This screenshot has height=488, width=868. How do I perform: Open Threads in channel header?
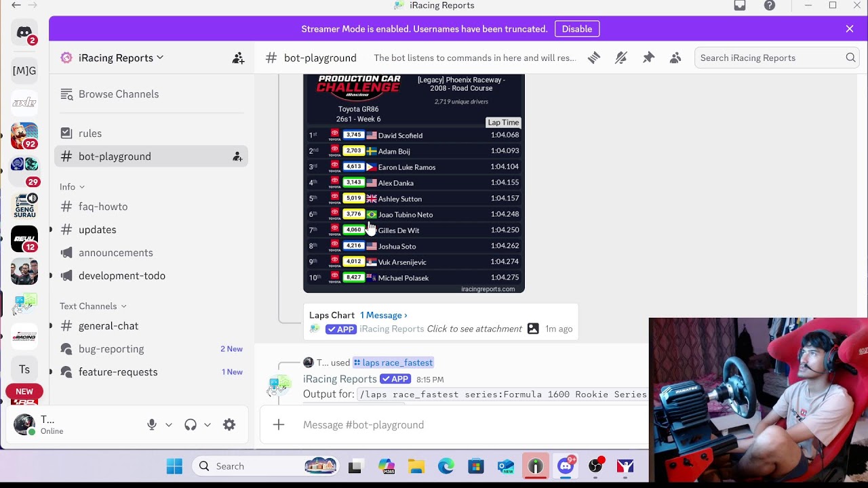click(594, 58)
